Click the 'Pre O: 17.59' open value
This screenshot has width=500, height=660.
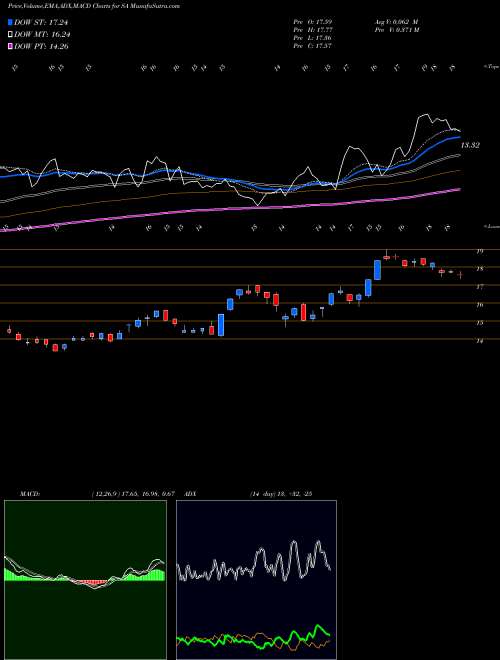(x=314, y=21)
